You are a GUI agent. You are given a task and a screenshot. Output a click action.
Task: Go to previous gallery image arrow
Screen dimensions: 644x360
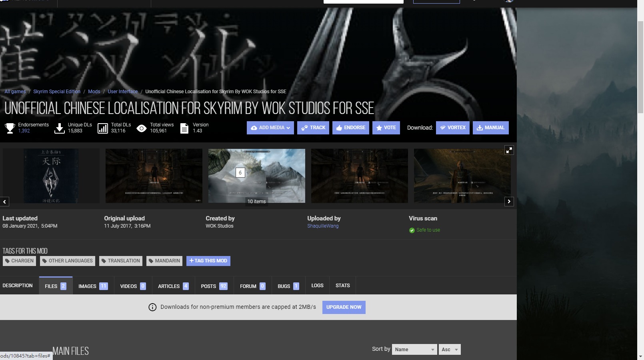[x=4, y=202]
